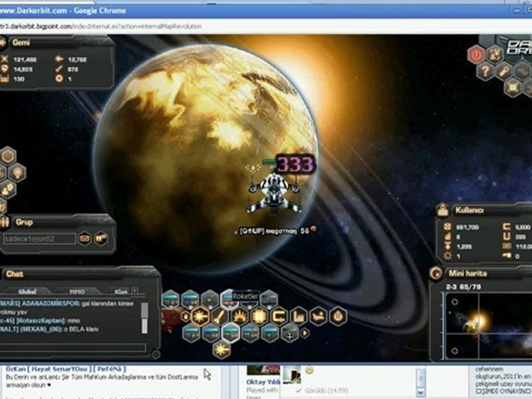This screenshot has width=532, height=399.
Task: Click the red logout power icon
Action: coord(476,55)
